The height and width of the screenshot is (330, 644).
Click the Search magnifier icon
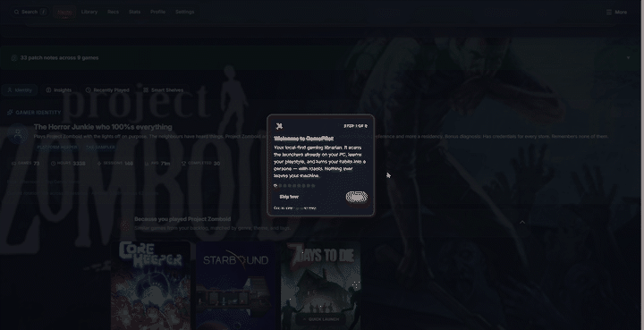16,12
